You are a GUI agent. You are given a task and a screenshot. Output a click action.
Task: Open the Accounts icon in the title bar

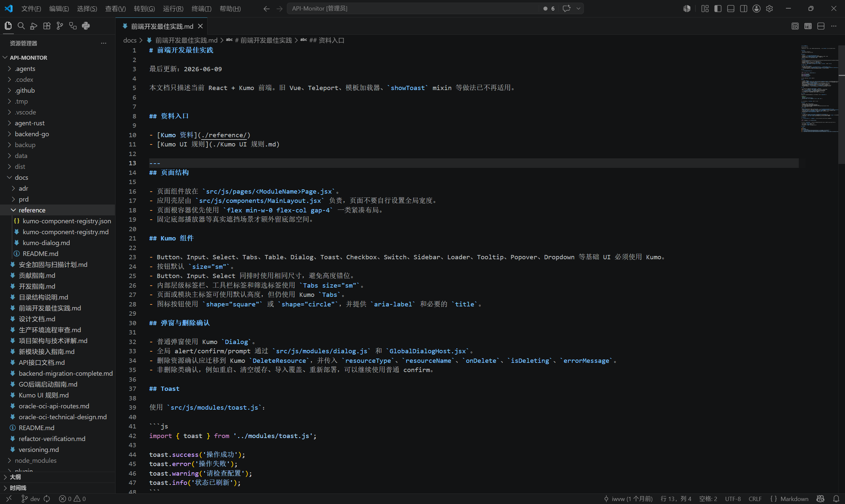756,9
